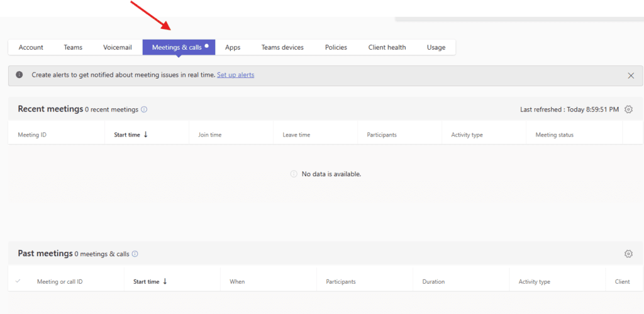Sort Recent meetings by Start time
The height and width of the screenshot is (314, 644).
[130, 135]
